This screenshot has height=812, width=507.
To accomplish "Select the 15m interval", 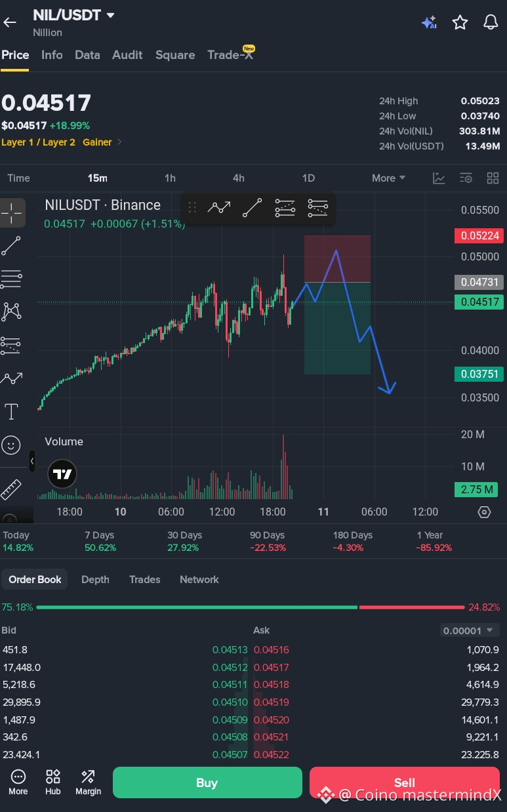I will click(x=97, y=178).
